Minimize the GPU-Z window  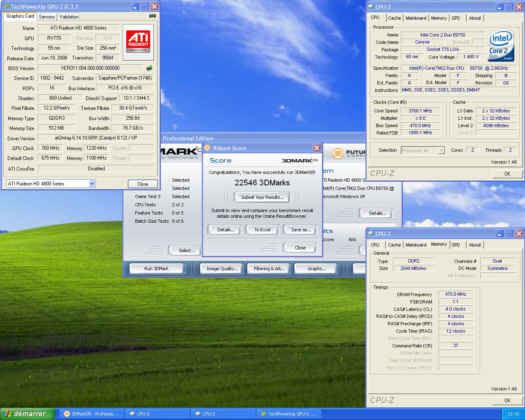135,7
